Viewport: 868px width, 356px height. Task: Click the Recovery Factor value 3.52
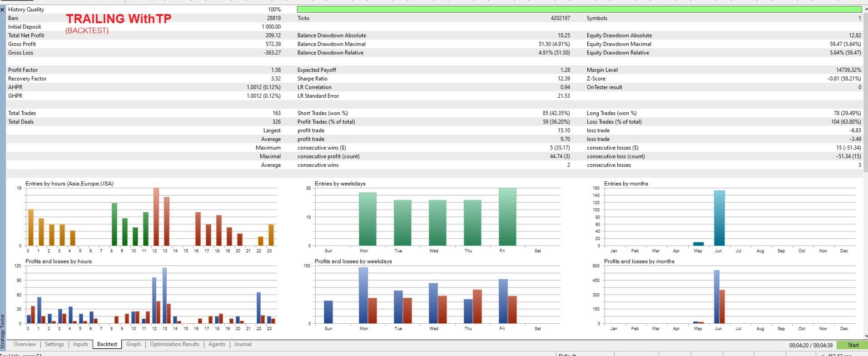[276, 79]
